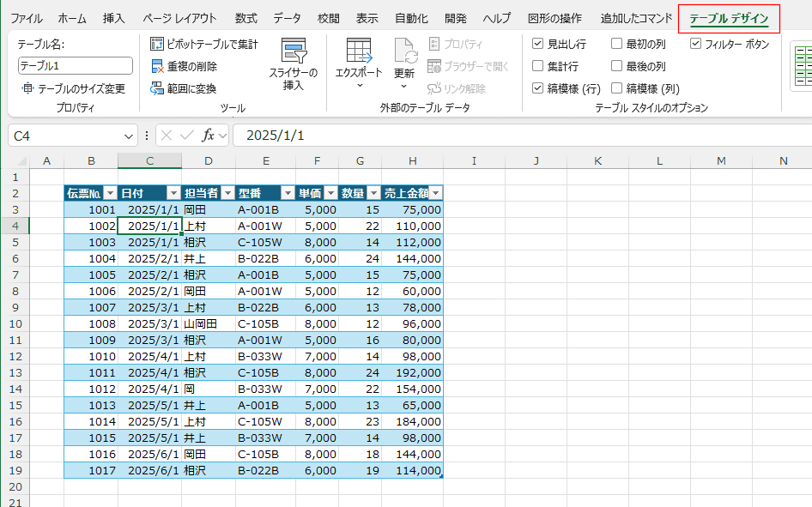The height and width of the screenshot is (507, 812).
Task: Click テーブルのサイズ変更 resize icon
Action: point(28,88)
